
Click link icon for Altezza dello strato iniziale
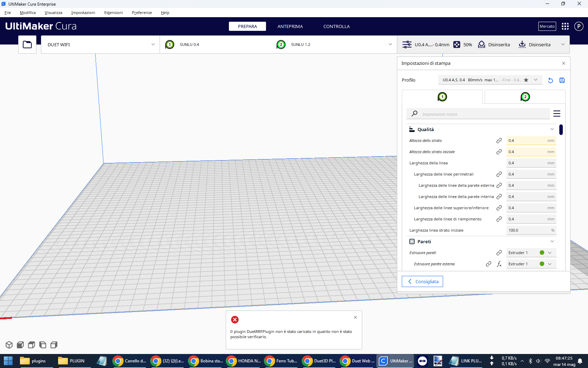tap(499, 152)
